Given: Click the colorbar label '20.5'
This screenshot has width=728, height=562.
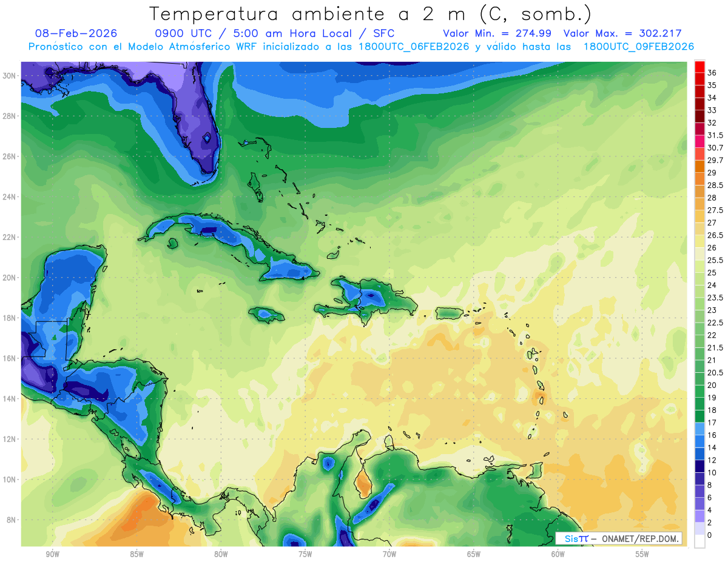Looking at the screenshot, I should click(715, 372).
